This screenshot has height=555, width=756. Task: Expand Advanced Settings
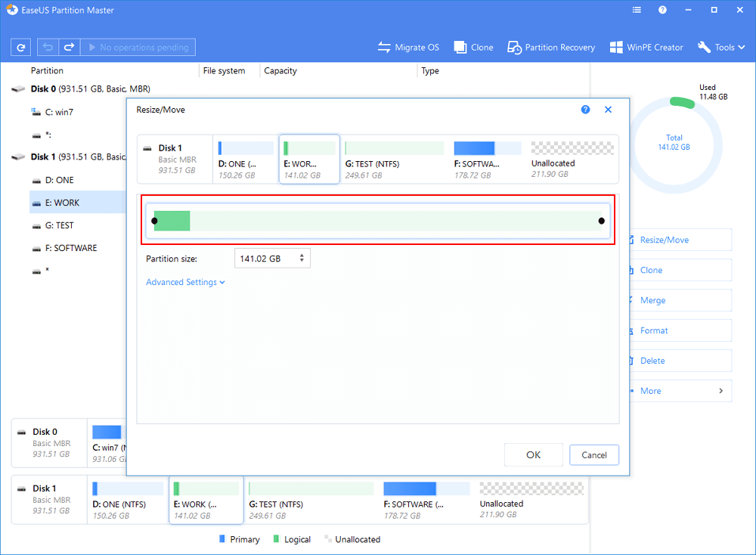tap(185, 282)
